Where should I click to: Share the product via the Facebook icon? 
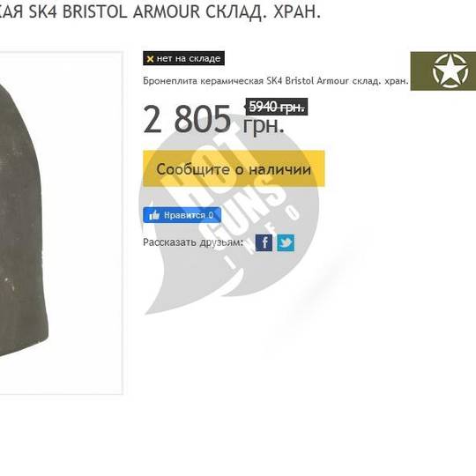click(264, 242)
